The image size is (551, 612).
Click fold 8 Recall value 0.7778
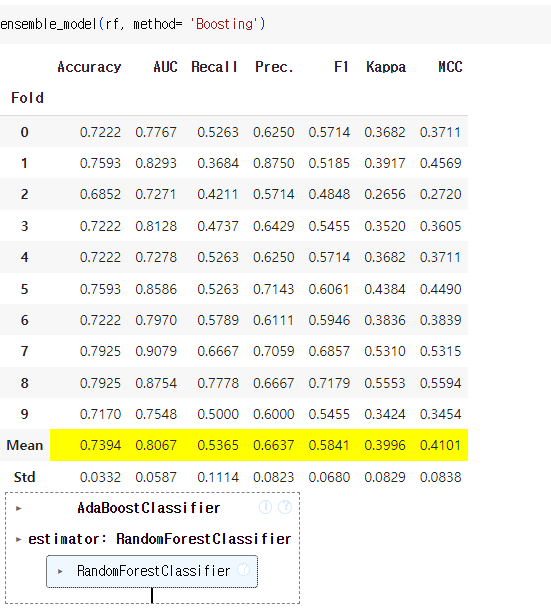[218, 383]
